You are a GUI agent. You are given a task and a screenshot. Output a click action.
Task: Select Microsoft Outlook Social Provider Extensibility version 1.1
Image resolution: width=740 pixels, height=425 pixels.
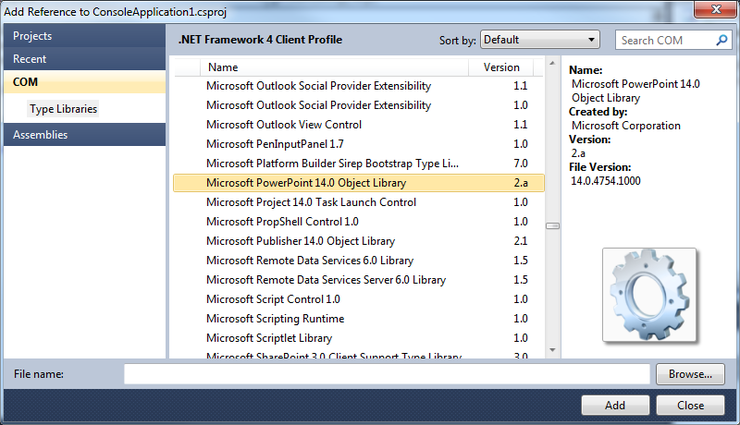point(359,86)
